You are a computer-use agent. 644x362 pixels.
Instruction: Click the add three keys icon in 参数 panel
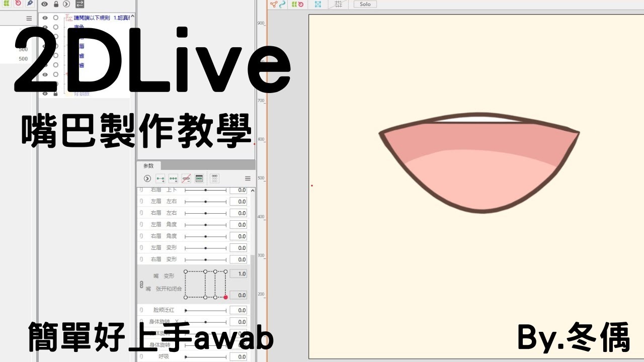(173, 178)
